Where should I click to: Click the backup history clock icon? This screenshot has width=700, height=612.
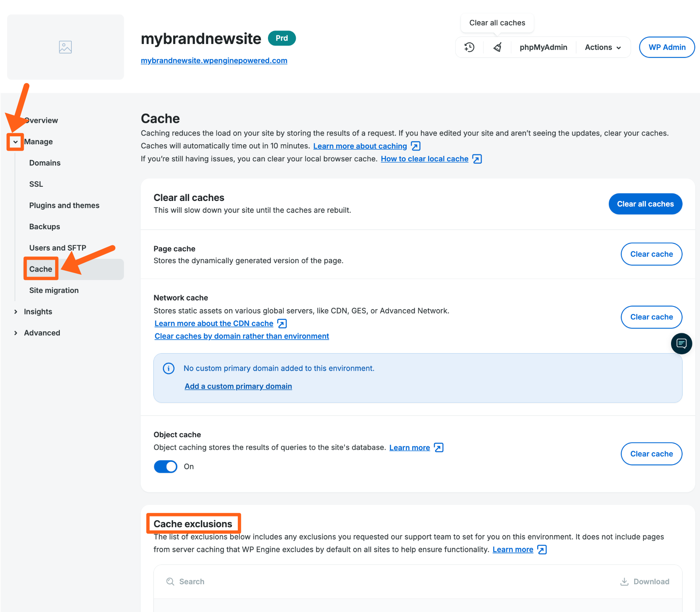click(469, 47)
